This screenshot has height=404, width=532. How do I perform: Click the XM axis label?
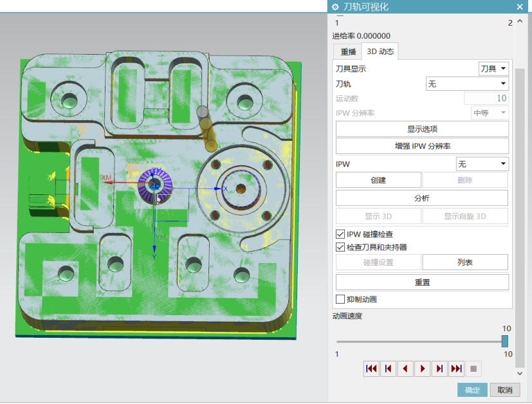point(107,178)
